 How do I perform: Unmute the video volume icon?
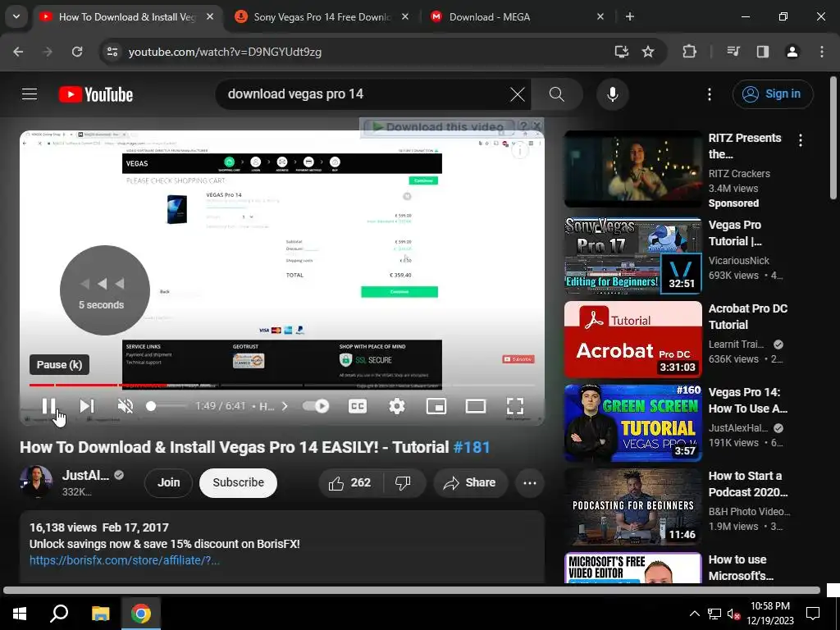[126, 406]
